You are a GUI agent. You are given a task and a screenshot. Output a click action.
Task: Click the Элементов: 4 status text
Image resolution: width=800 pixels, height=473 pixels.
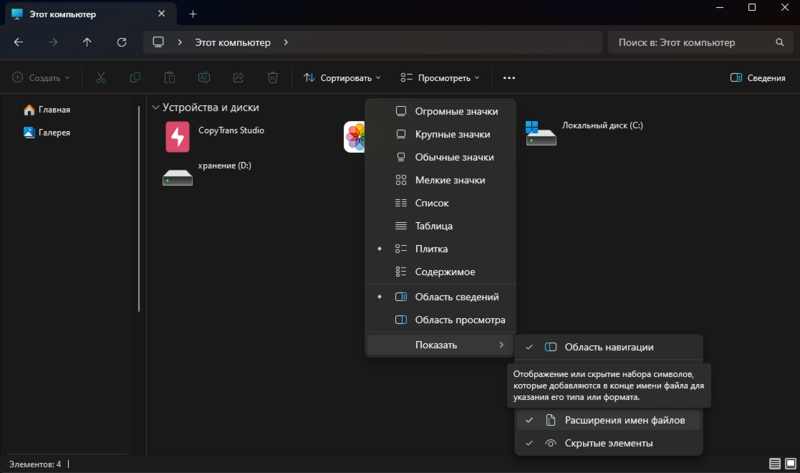click(35, 464)
